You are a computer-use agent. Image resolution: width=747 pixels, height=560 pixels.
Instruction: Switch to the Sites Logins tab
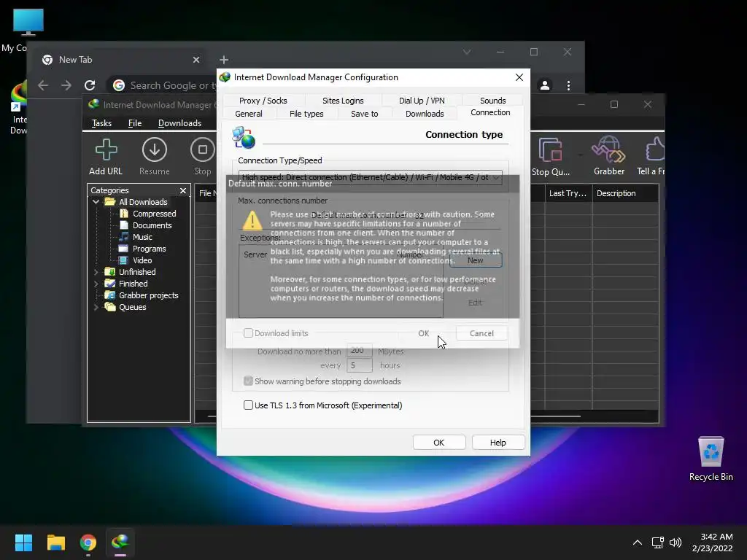(x=343, y=101)
